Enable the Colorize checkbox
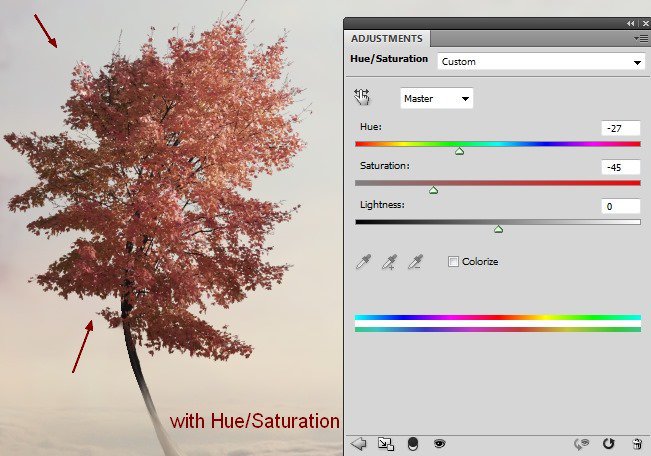This screenshot has height=456, width=651. point(453,262)
